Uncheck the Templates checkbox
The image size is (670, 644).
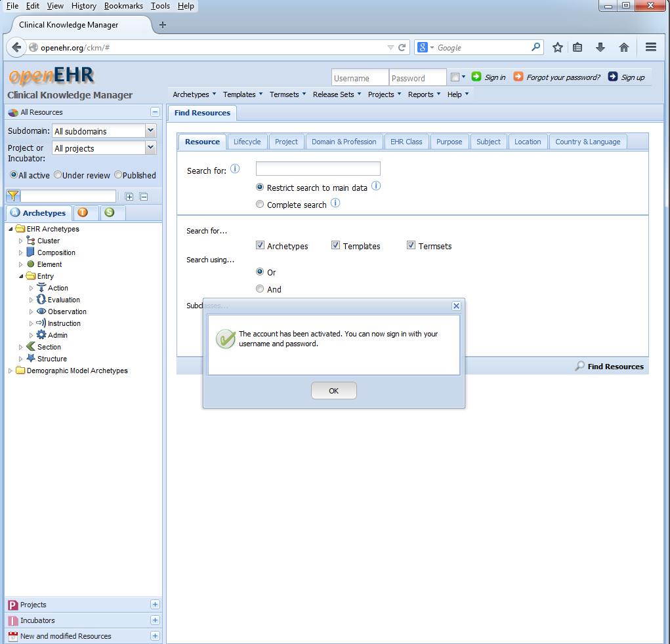[x=335, y=245]
